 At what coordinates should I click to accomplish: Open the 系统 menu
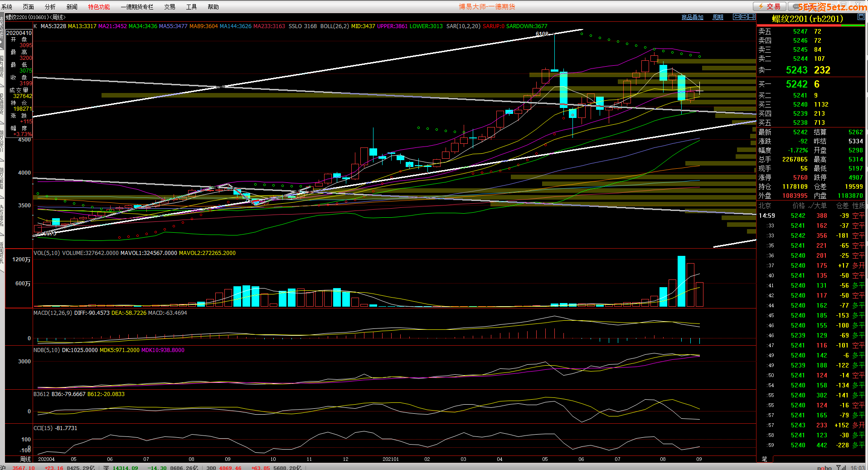coord(7,7)
